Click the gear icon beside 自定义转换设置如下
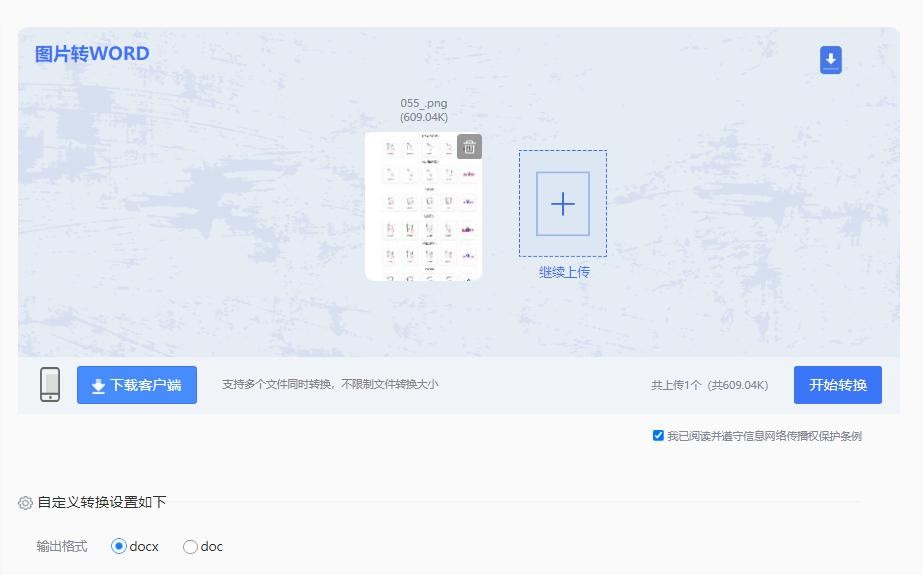 click(x=26, y=503)
